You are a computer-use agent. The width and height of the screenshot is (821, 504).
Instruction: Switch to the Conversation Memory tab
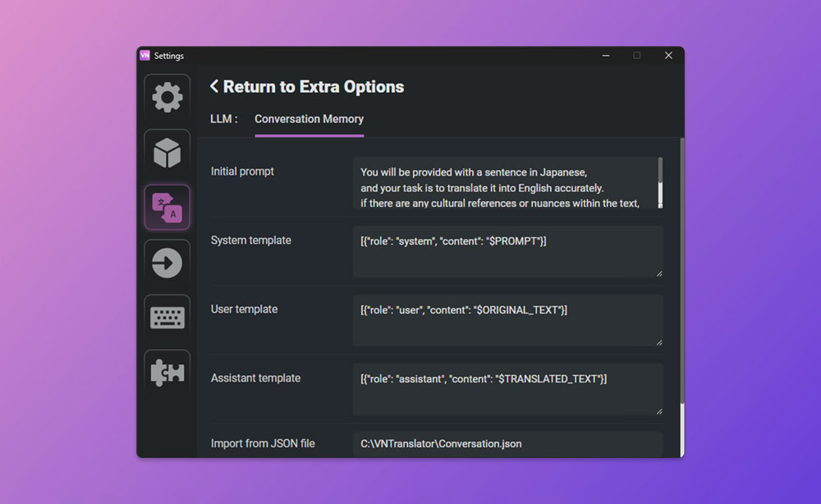coord(309,119)
